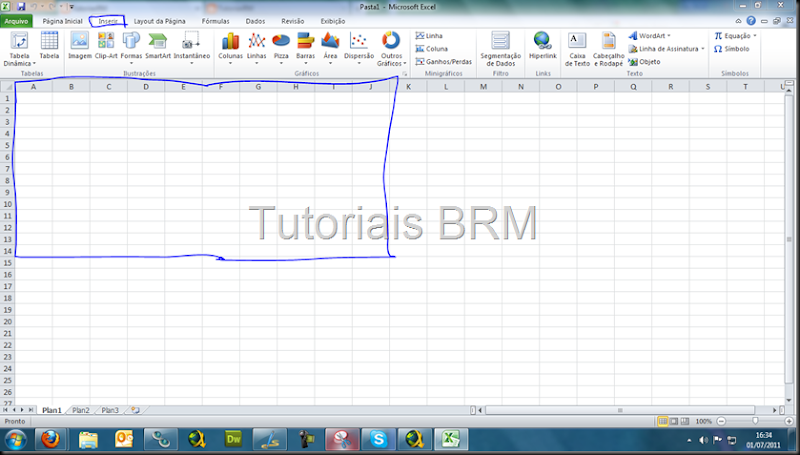
Task: Open the Excel help question mark
Action: (751, 21)
